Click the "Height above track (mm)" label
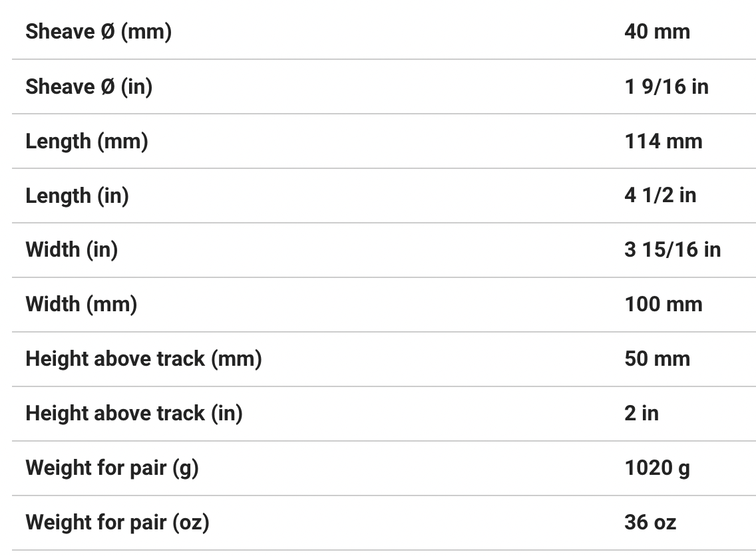756x556 pixels. (144, 359)
